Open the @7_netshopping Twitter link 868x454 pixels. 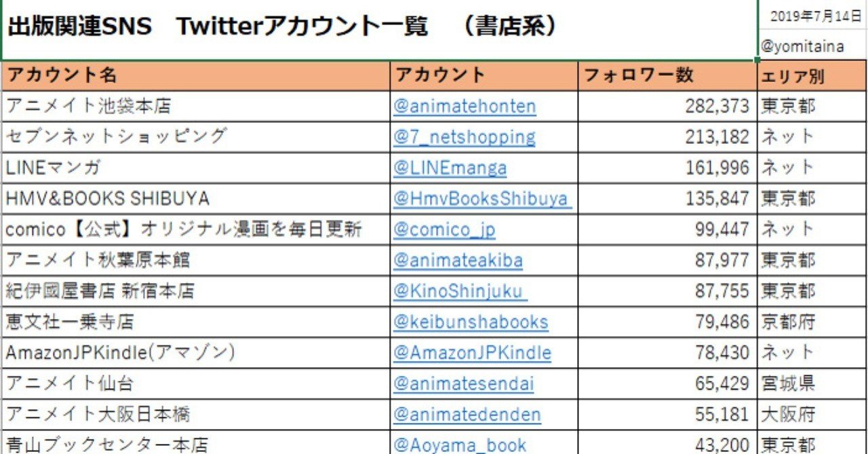(x=465, y=137)
